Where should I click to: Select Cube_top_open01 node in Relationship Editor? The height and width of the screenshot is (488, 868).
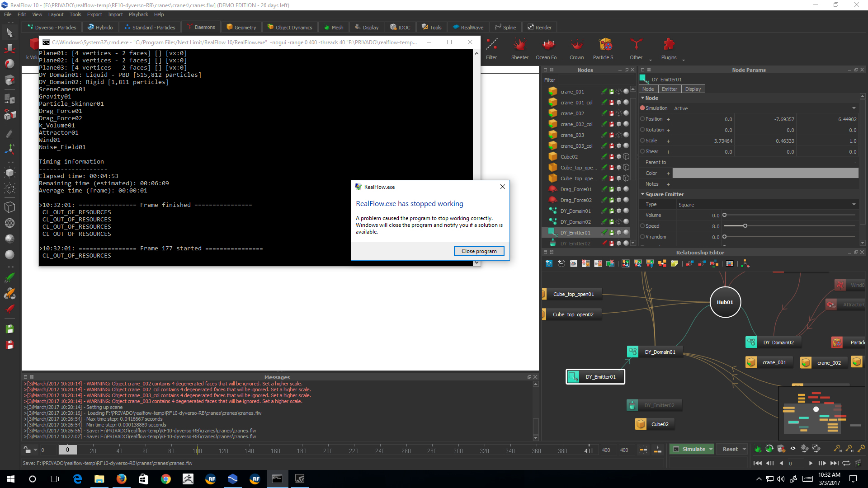[571, 294]
